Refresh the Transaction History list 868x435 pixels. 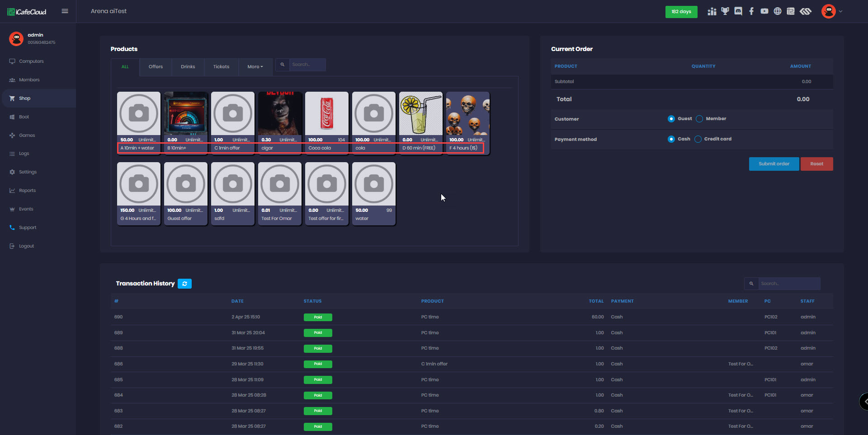[x=184, y=284]
